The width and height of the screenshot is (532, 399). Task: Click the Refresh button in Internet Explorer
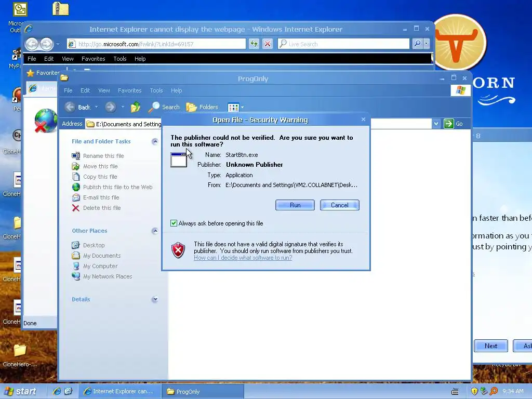click(254, 44)
